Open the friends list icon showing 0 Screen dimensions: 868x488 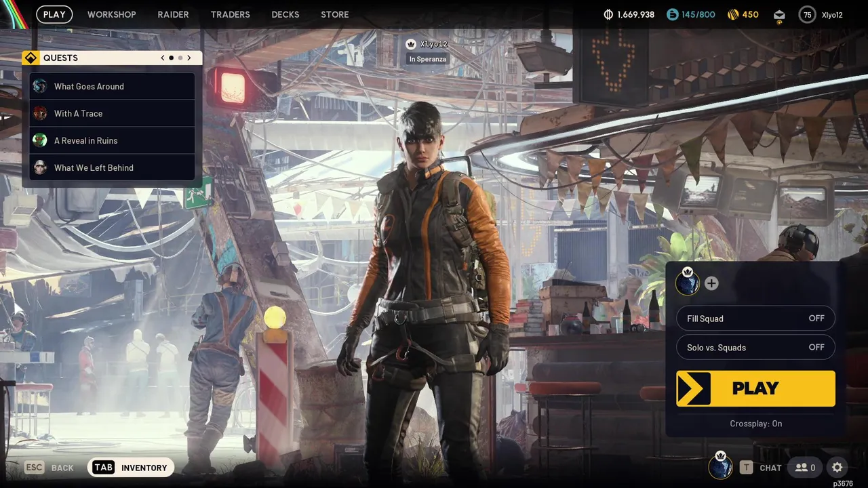click(805, 468)
